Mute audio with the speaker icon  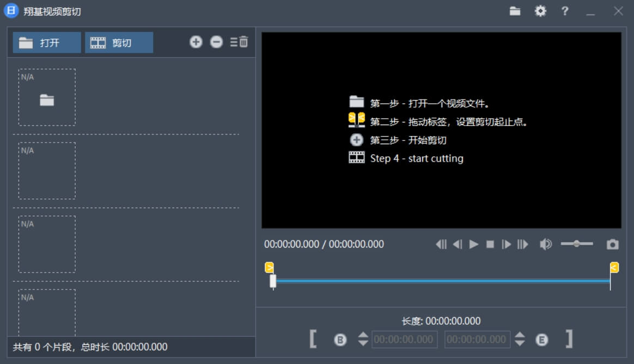pos(545,244)
